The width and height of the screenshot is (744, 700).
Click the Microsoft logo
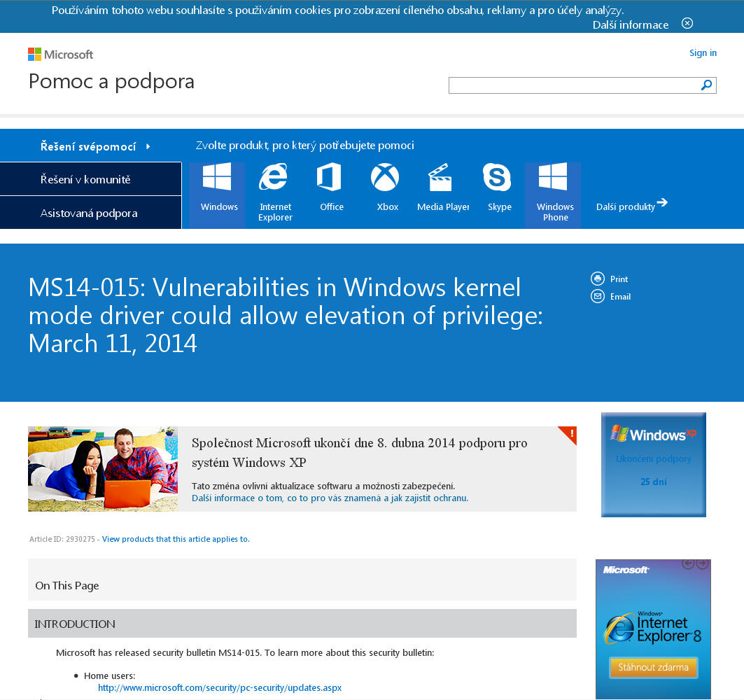click(60, 55)
